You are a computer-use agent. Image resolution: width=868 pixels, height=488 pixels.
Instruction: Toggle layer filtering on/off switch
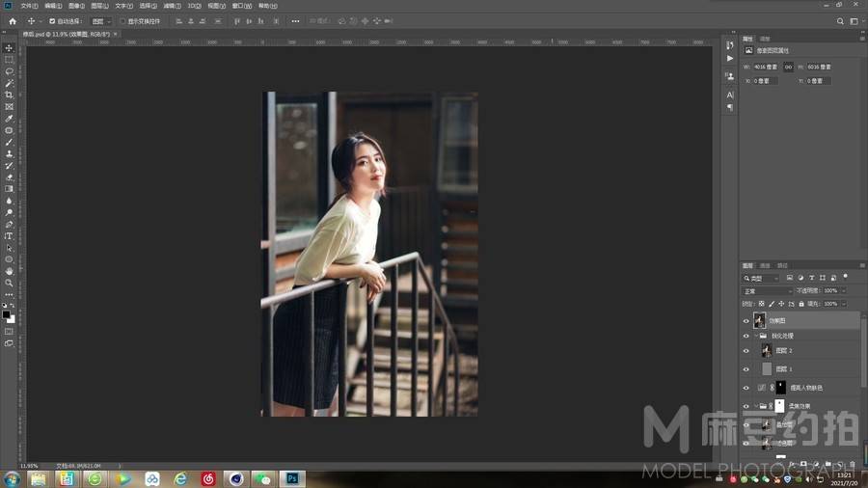click(845, 277)
